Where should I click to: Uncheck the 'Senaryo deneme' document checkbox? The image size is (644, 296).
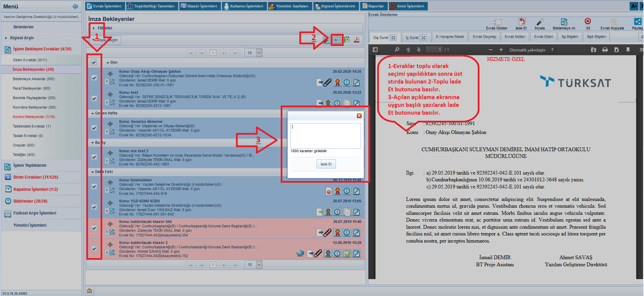94,128
